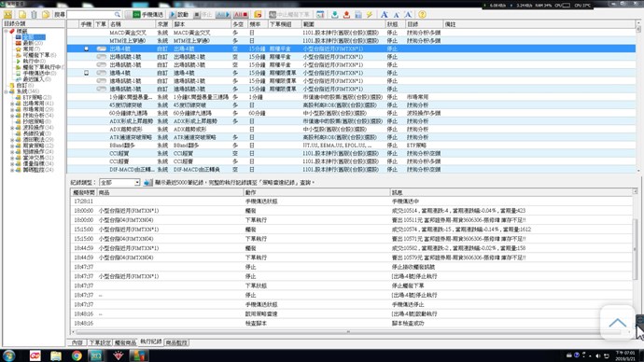Image resolution: width=644 pixels, height=362 pixels.
Task: Click the save icon before lightning bolt
Action: pos(358,14)
